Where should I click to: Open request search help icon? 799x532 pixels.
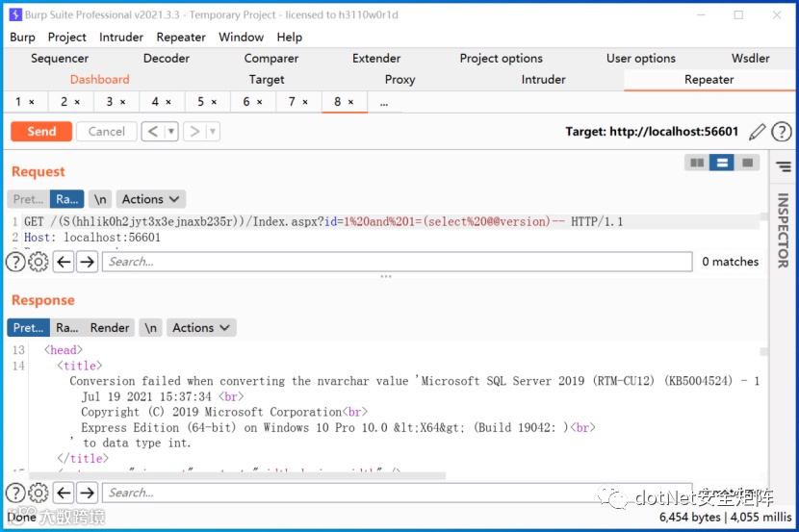(15, 263)
